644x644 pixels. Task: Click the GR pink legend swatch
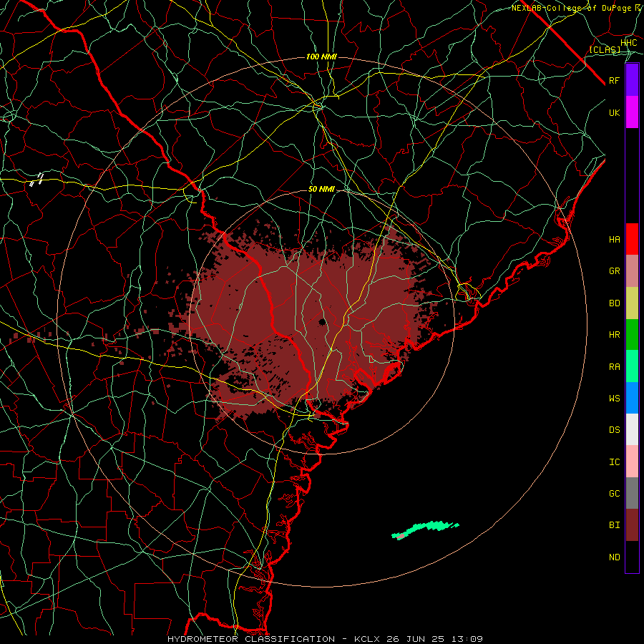tap(632, 271)
